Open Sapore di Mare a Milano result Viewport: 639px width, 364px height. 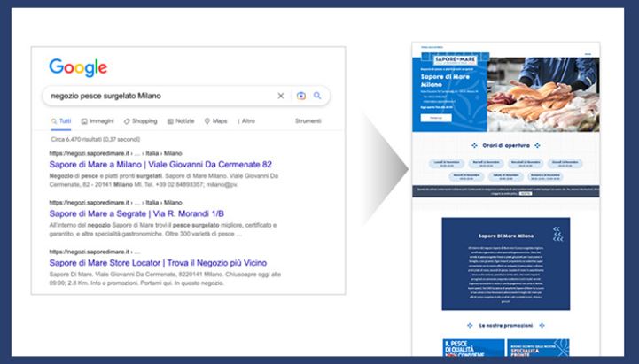pos(160,165)
